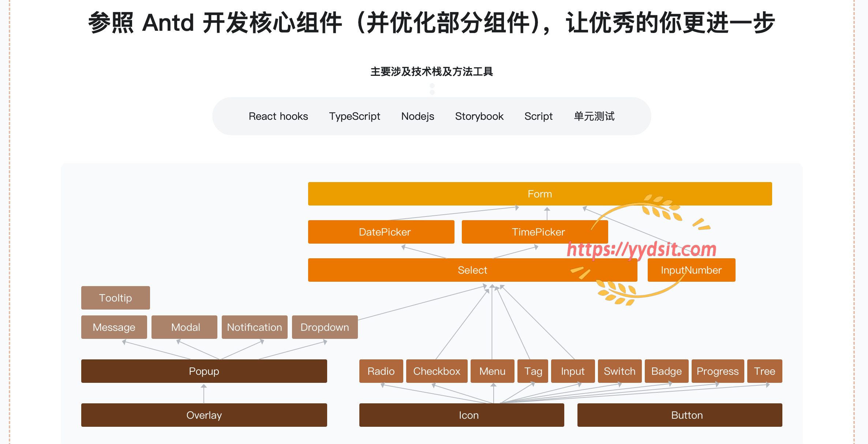Select the Progress component box

coord(718,371)
